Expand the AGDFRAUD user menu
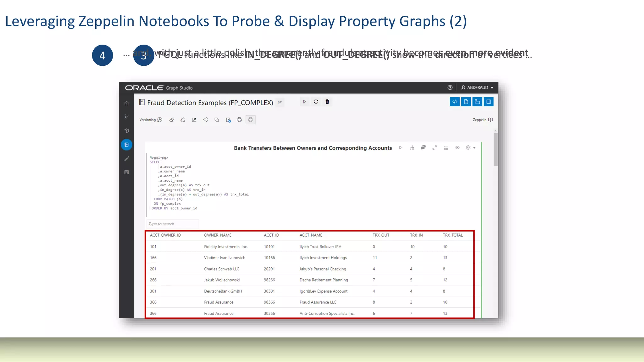Image resolution: width=644 pixels, height=362 pixels. [x=477, y=88]
